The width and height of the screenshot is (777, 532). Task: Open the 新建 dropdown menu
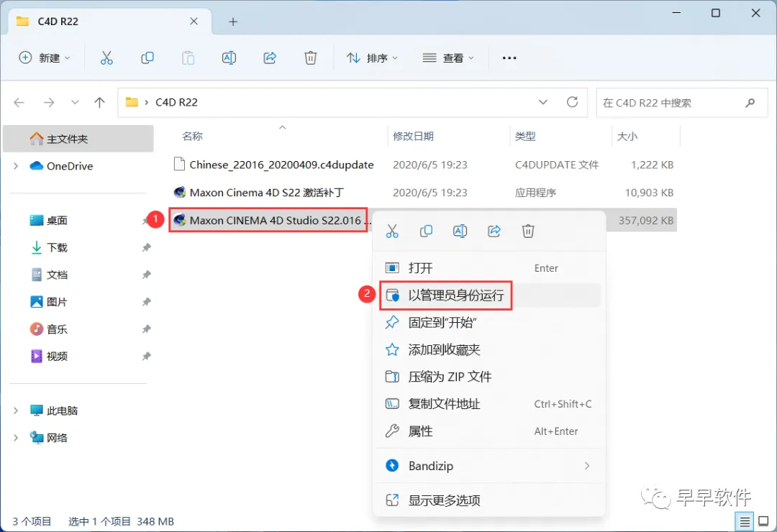45,58
